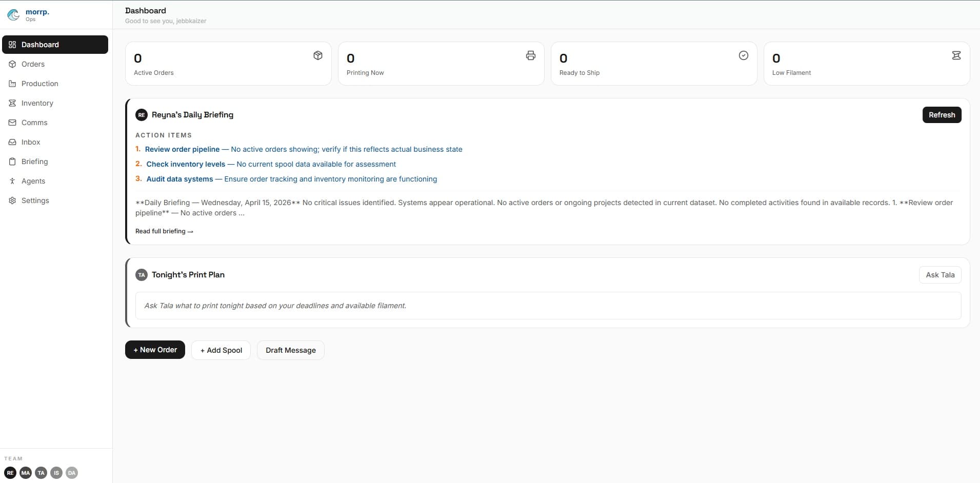Click the Inventory spool icon in sidebar
This screenshot has width=980, height=483.
(x=12, y=103)
